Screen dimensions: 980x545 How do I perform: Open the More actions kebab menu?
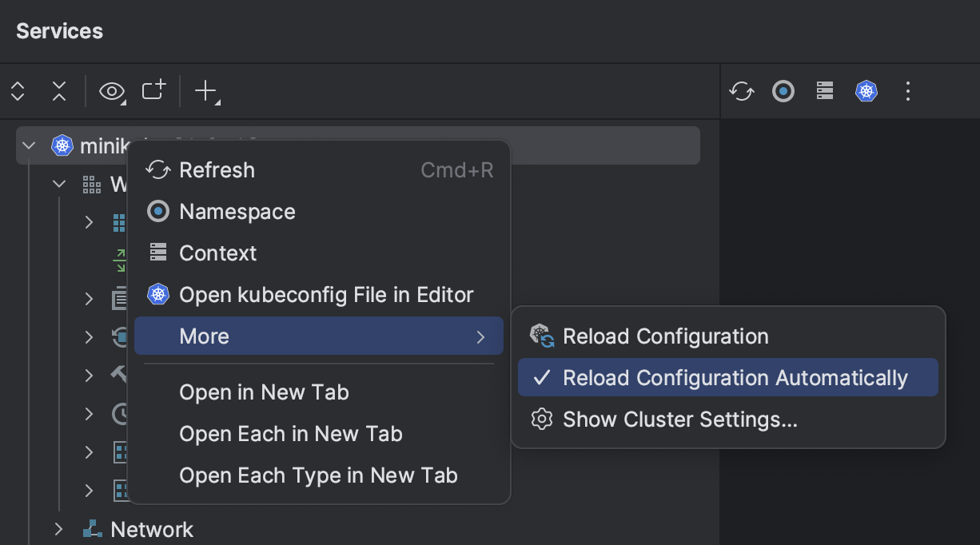pyautogui.click(x=908, y=91)
